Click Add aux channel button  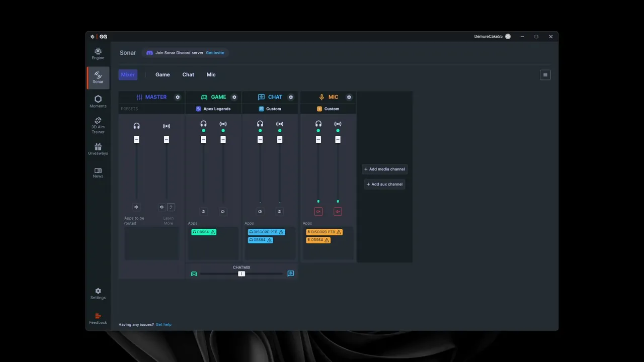(x=384, y=185)
